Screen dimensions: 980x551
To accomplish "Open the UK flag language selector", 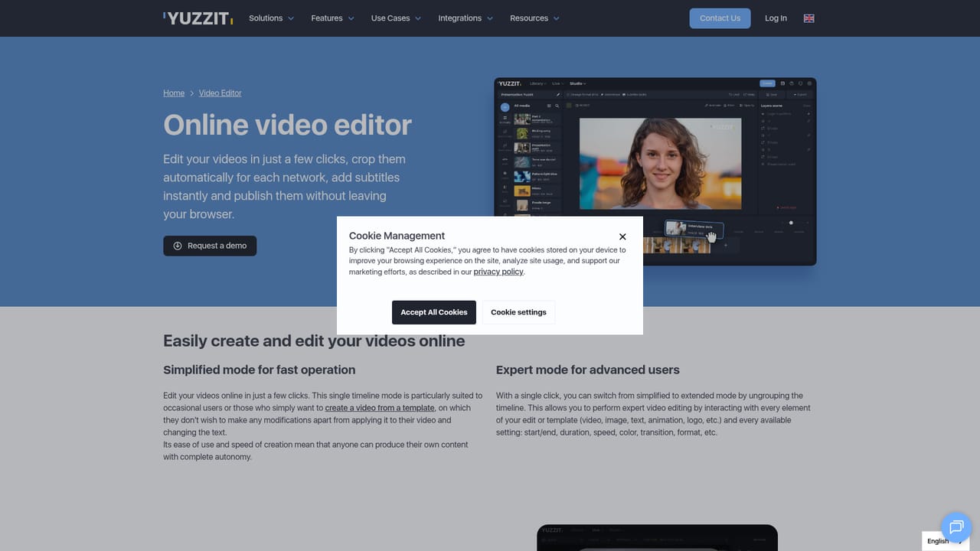I will point(808,18).
